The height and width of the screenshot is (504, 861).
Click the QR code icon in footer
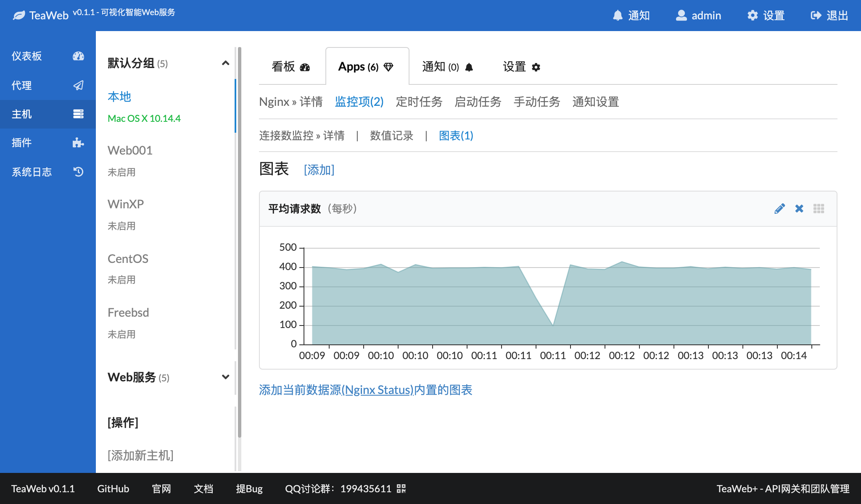401,488
